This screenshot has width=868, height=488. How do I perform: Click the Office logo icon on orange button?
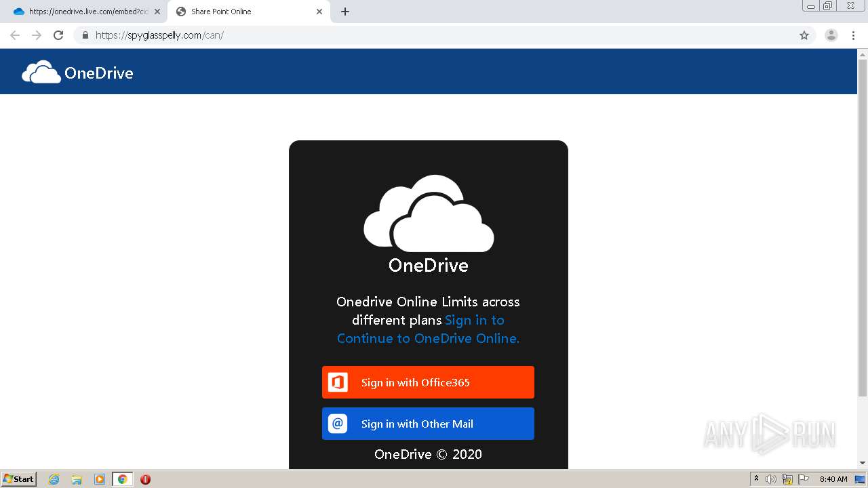point(338,382)
